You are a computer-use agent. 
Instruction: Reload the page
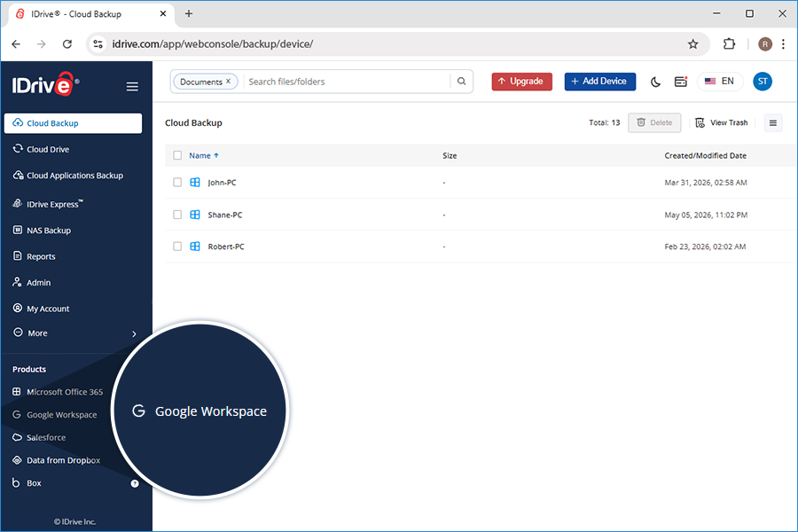(x=67, y=44)
